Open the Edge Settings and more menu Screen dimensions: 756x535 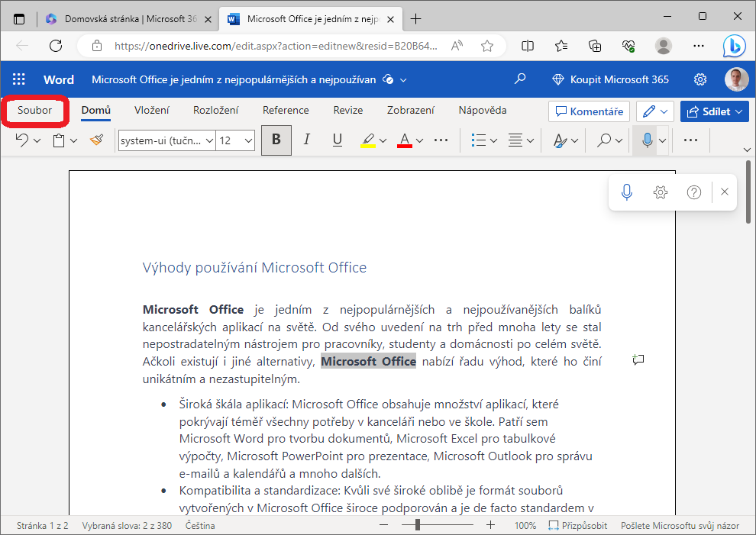698,46
